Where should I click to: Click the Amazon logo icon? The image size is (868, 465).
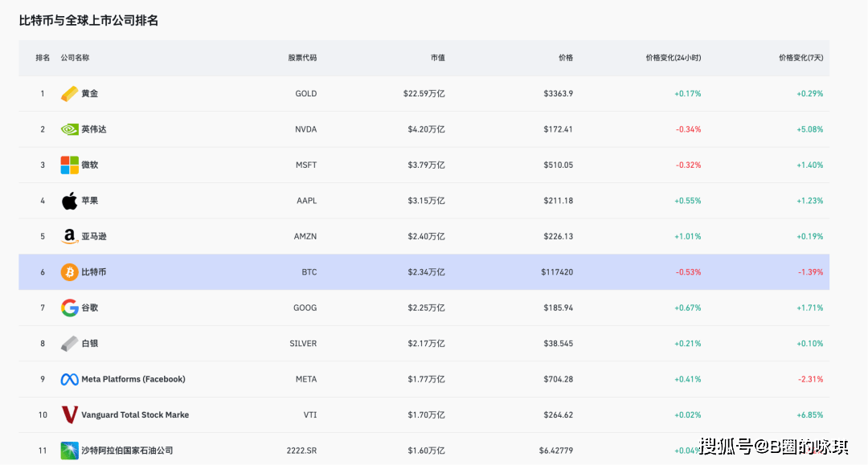[69, 236]
